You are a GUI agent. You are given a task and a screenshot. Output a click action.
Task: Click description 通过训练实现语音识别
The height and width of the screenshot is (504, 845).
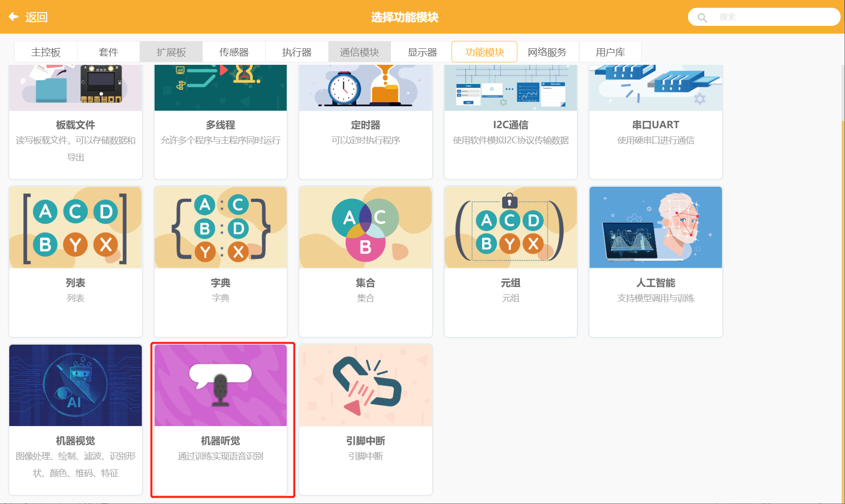click(220, 456)
